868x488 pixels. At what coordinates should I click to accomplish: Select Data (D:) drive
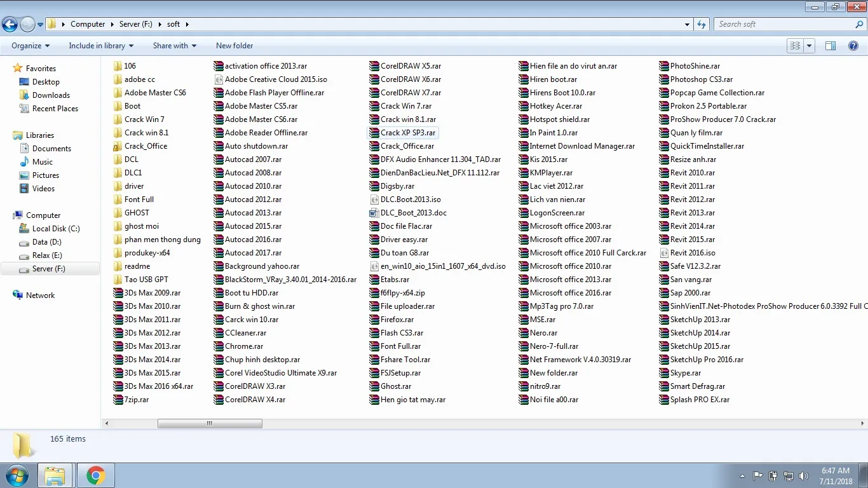[47, 242]
